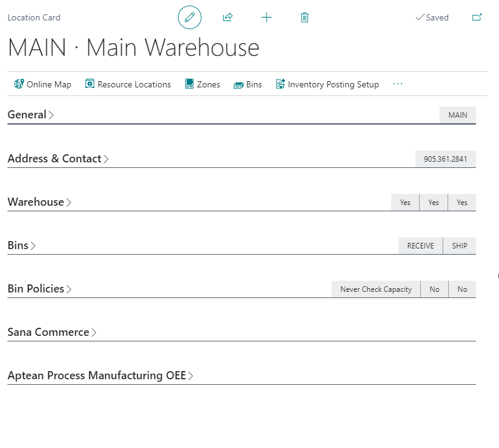The height and width of the screenshot is (448, 499).
Task: Click the trash delete icon
Action: pos(304,17)
